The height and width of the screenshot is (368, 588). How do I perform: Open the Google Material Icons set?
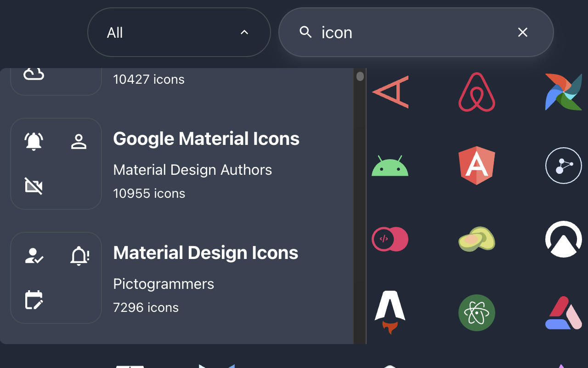tap(206, 138)
